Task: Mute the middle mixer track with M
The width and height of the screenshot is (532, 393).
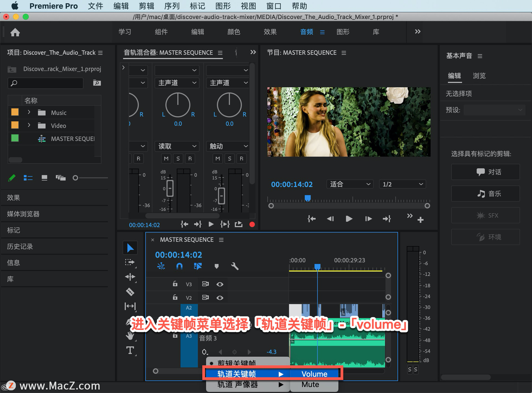Action: pos(166,158)
